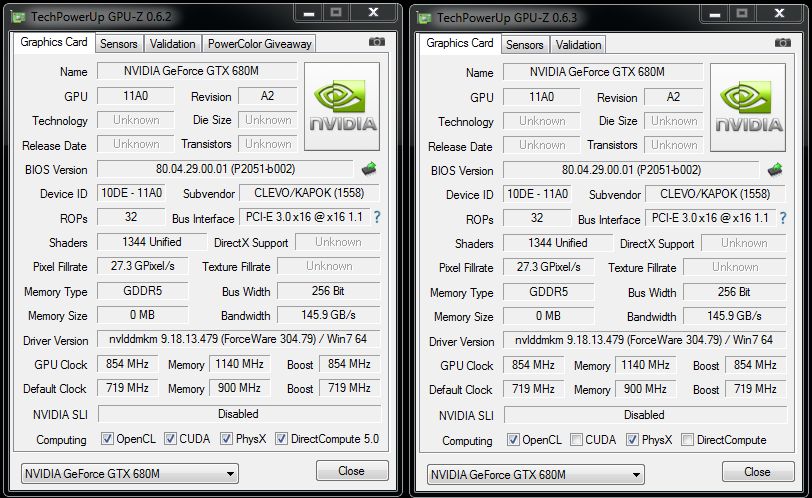Toggle OpenCL checkbox in GPU-Z 0.6.3 window
Image resolution: width=812 pixels, height=498 pixels.
(513, 440)
